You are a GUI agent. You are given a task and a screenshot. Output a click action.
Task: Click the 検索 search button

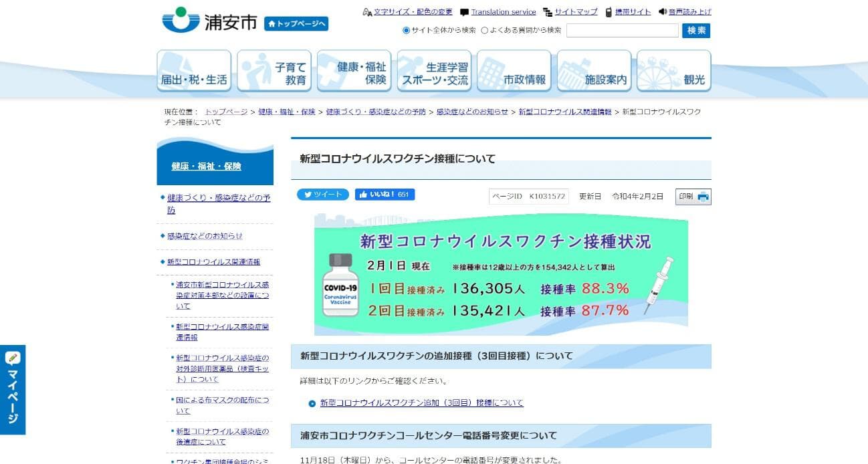696,30
